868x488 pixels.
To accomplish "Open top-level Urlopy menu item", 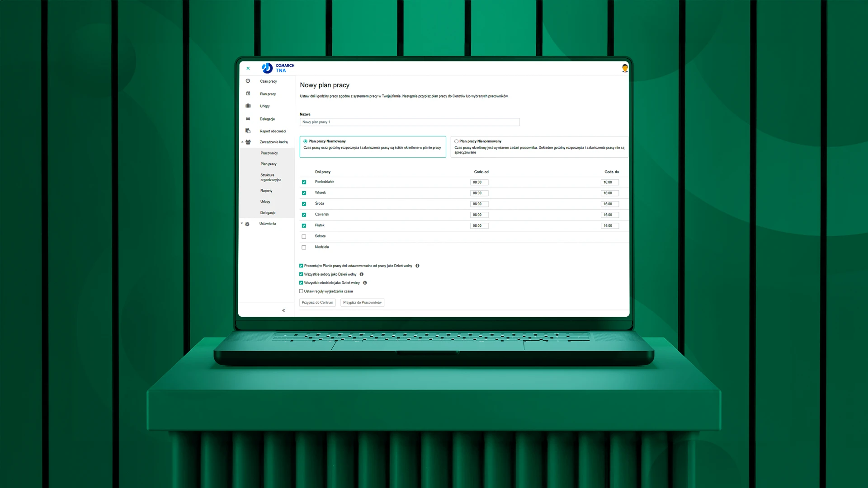I will [x=264, y=106].
